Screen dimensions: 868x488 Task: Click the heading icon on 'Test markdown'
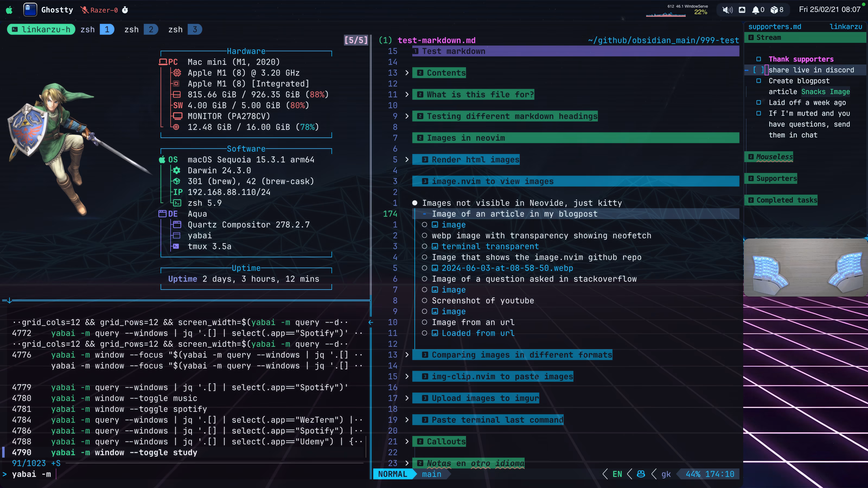tap(416, 51)
